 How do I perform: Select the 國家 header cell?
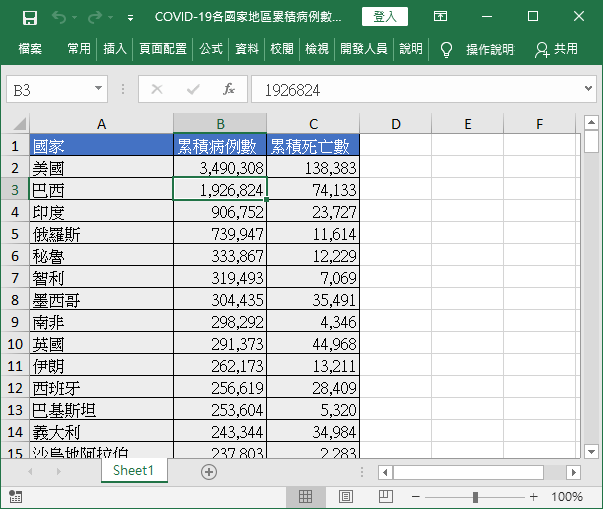click(102, 145)
